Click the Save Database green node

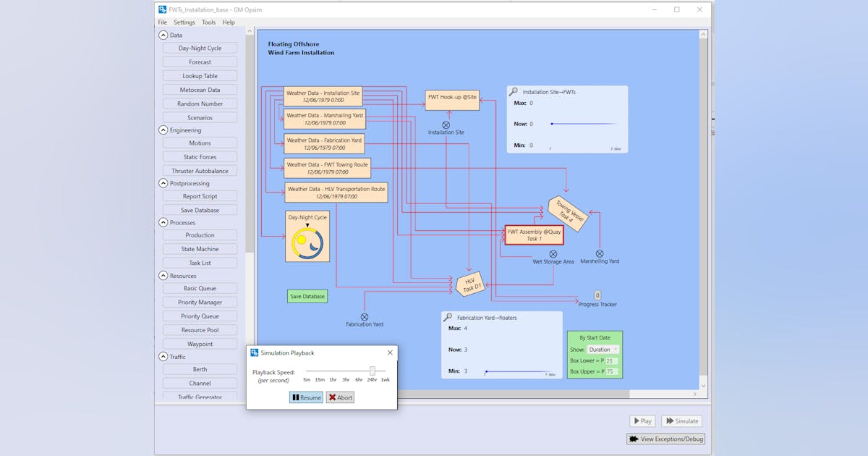[x=307, y=296]
